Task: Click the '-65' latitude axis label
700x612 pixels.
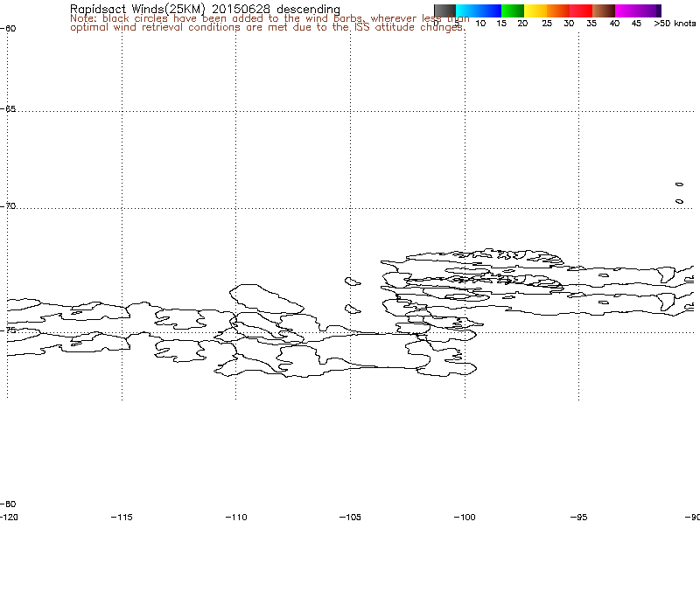Action: (x=8, y=108)
